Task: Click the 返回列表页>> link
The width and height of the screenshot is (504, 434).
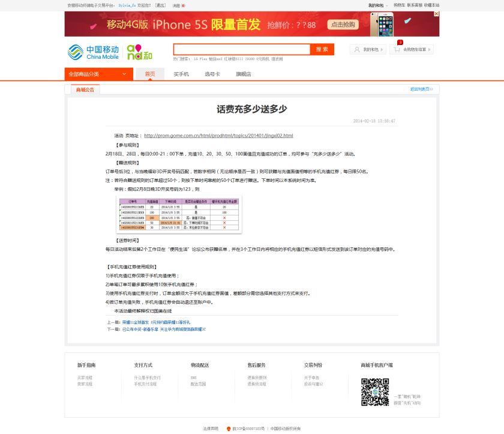Action: [421, 89]
